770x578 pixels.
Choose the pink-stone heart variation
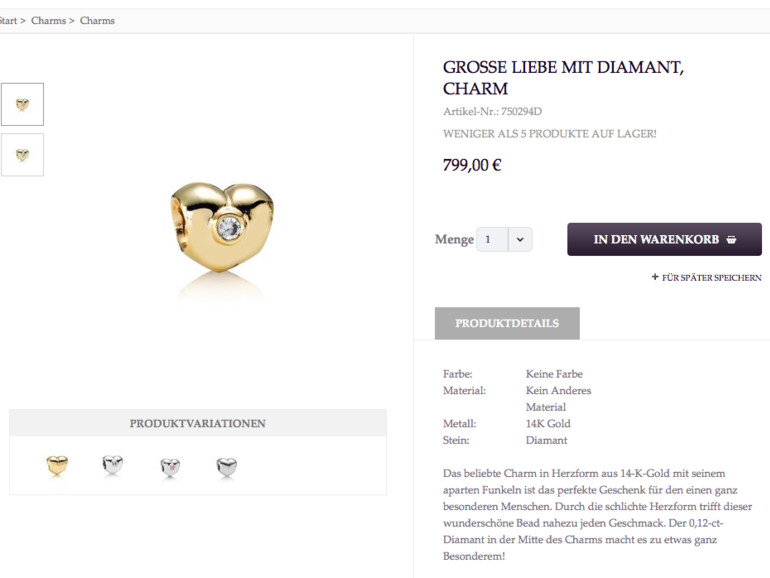(170, 467)
